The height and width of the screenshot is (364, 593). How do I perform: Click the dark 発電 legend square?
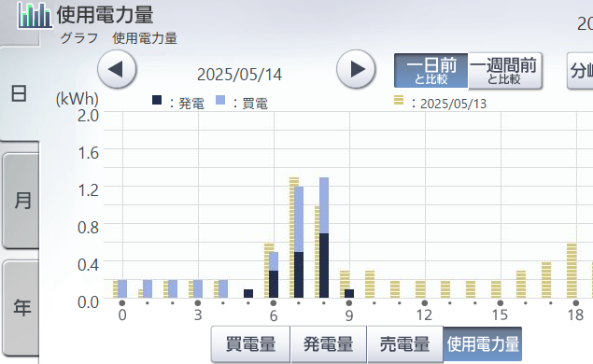(x=157, y=100)
